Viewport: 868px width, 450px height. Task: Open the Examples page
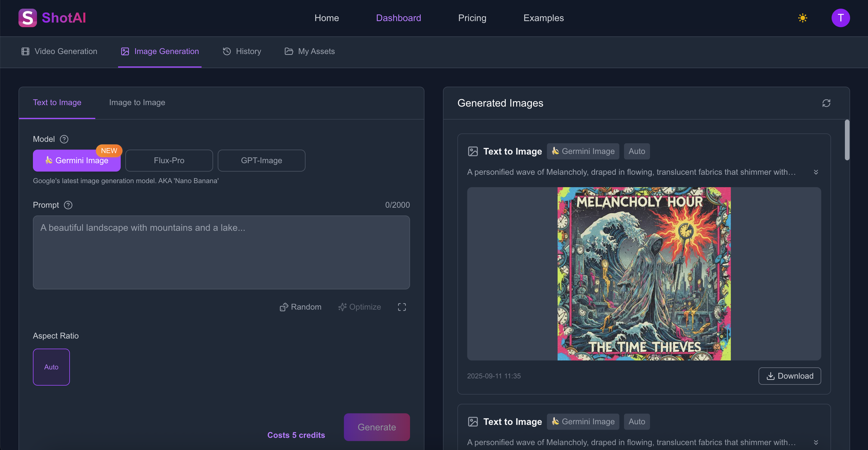click(543, 18)
